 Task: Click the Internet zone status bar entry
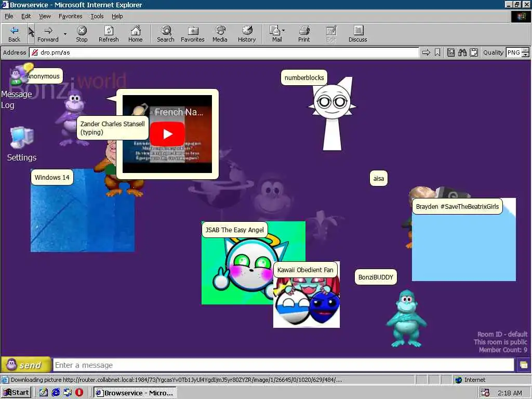point(470,380)
